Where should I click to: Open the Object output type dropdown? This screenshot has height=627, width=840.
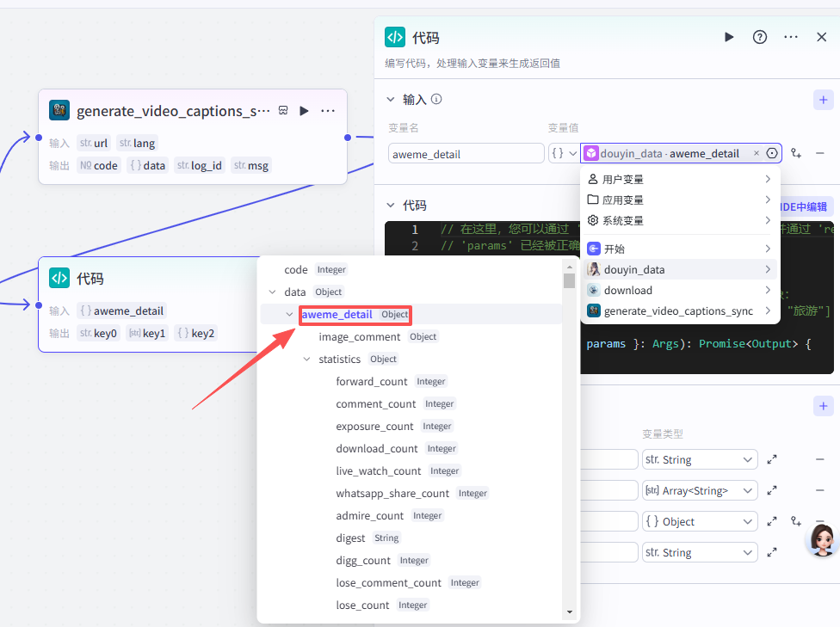pos(699,521)
